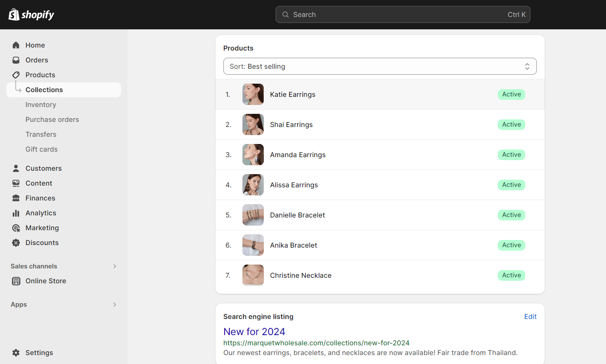Select Collections in sidebar
606x364 pixels.
point(64,90)
